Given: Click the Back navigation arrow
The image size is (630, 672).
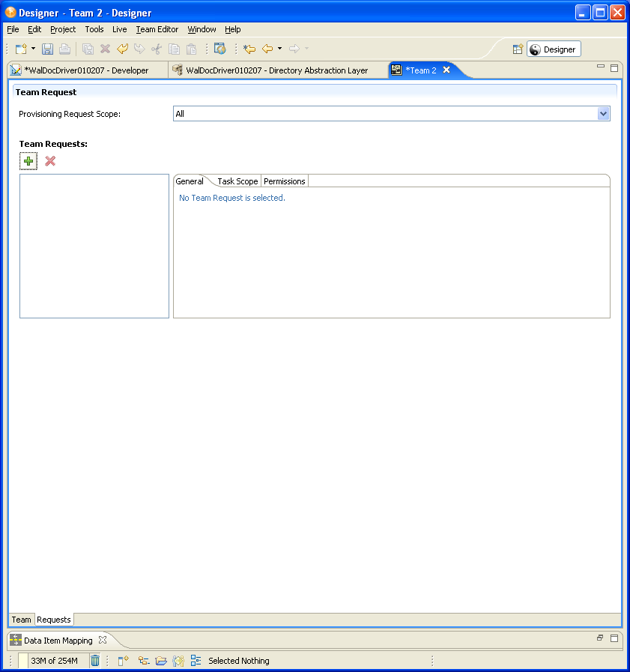Looking at the screenshot, I should click(267, 49).
